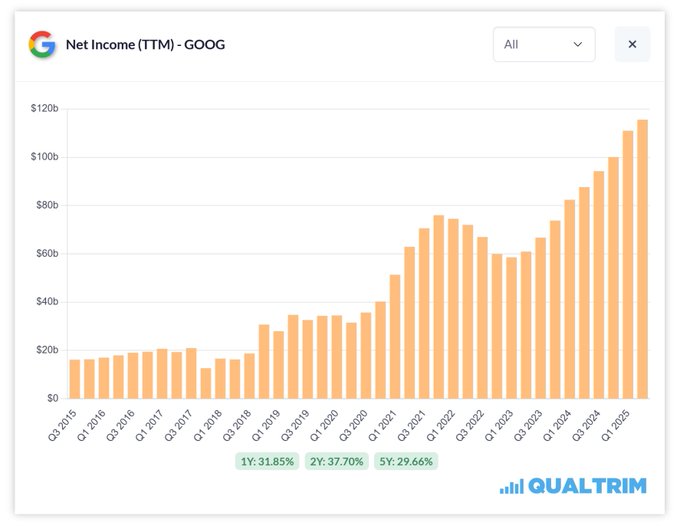
Task: Click the dropdown chevron arrow beside All
Action: point(577,44)
